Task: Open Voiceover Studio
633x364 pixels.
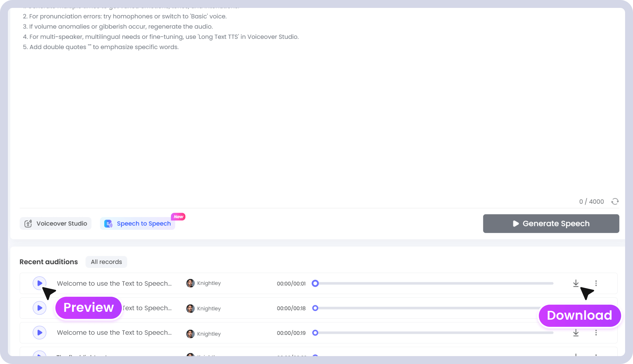Action: [56, 223]
